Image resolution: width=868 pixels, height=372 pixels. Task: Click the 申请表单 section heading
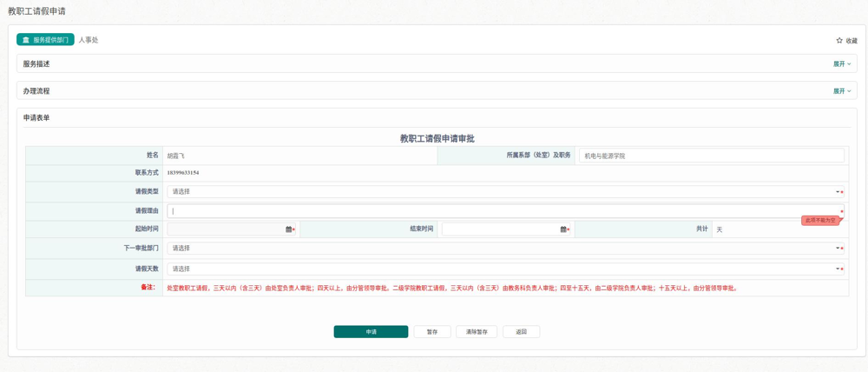click(36, 118)
